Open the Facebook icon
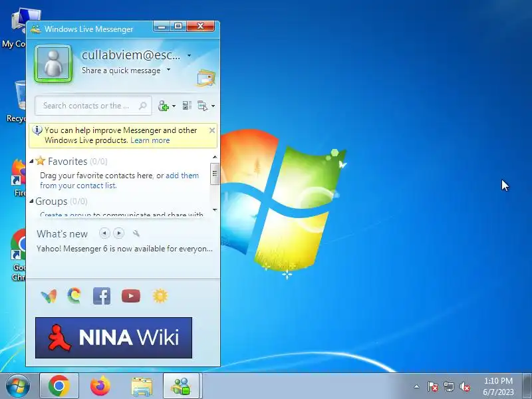 102,296
